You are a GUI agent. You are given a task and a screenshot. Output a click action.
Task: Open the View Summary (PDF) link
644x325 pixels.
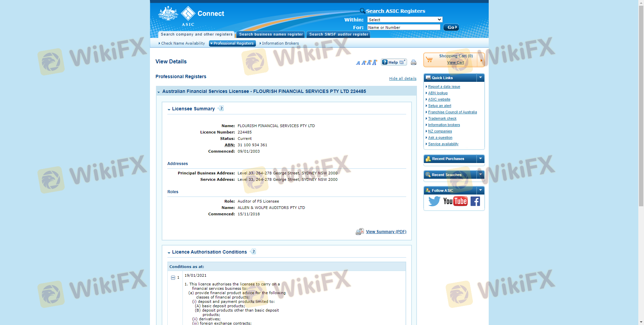click(x=386, y=232)
